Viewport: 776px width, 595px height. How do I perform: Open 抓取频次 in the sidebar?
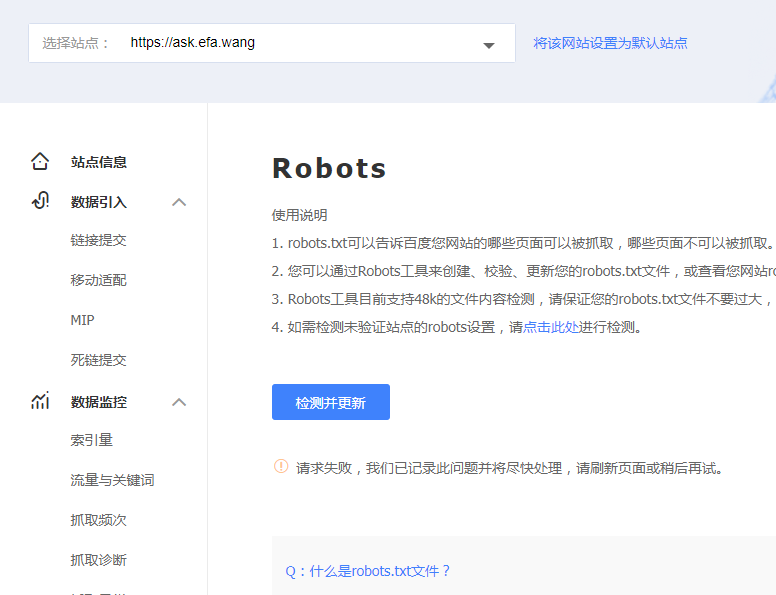[x=98, y=520]
